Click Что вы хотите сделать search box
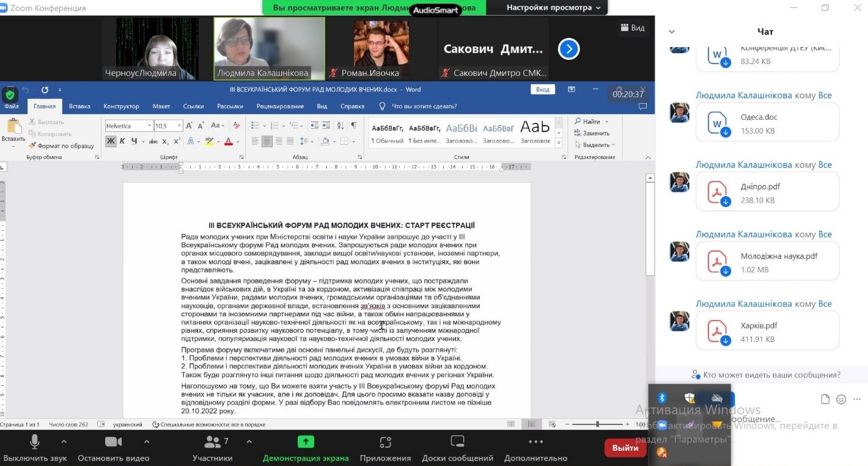 [x=424, y=106]
